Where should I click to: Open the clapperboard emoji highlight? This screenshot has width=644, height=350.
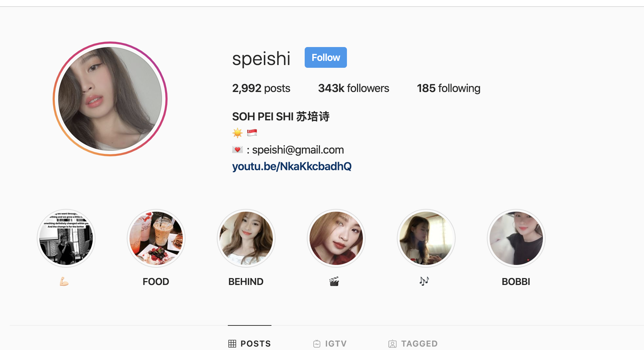coord(336,238)
